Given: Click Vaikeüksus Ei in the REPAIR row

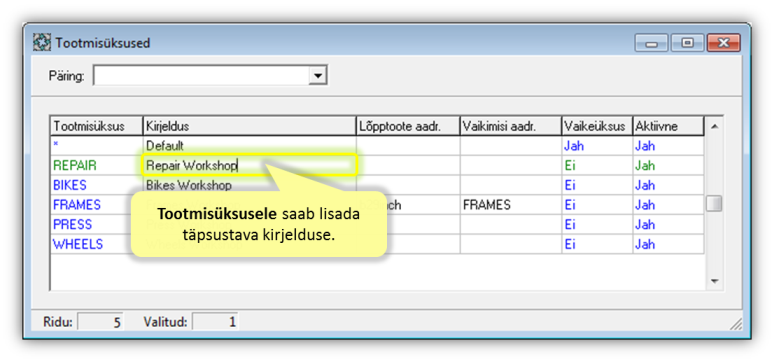Looking at the screenshot, I should (597, 165).
